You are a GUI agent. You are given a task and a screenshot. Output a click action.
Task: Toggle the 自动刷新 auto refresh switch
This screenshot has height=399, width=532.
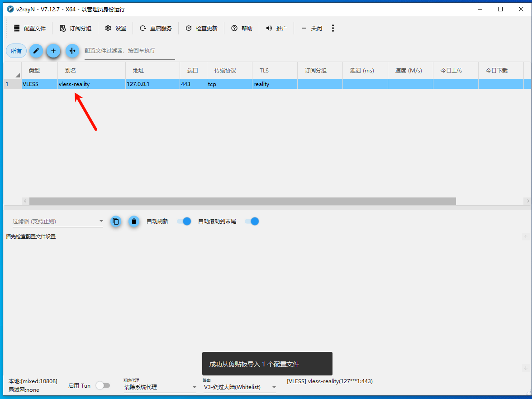tap(184, 221)
